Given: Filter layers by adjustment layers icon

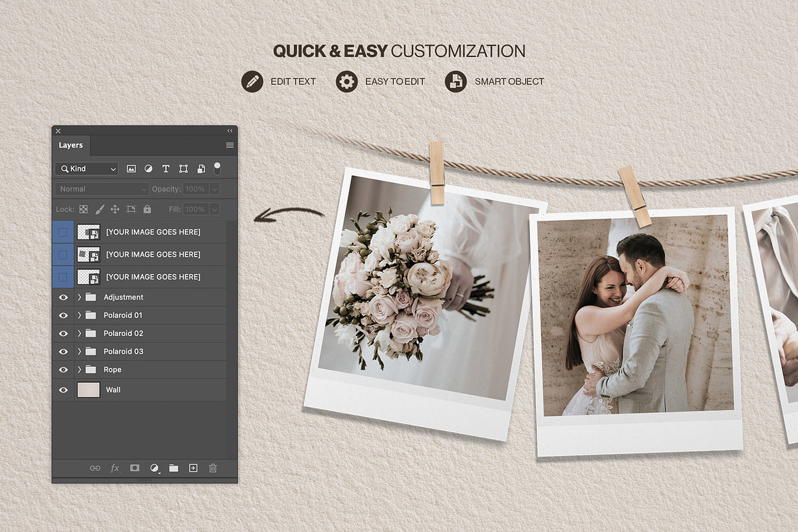Looking at the screenshot, I should [x=148, y=169].
